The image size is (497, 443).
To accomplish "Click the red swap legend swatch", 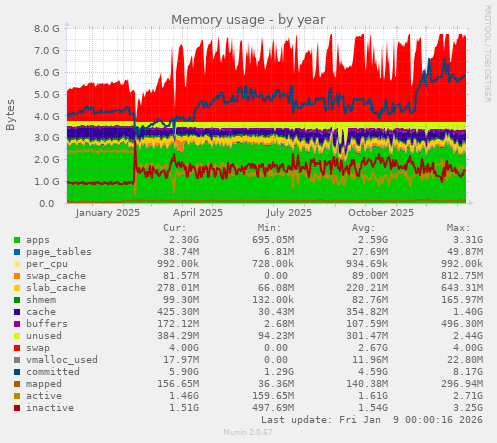I will (17, 348).
